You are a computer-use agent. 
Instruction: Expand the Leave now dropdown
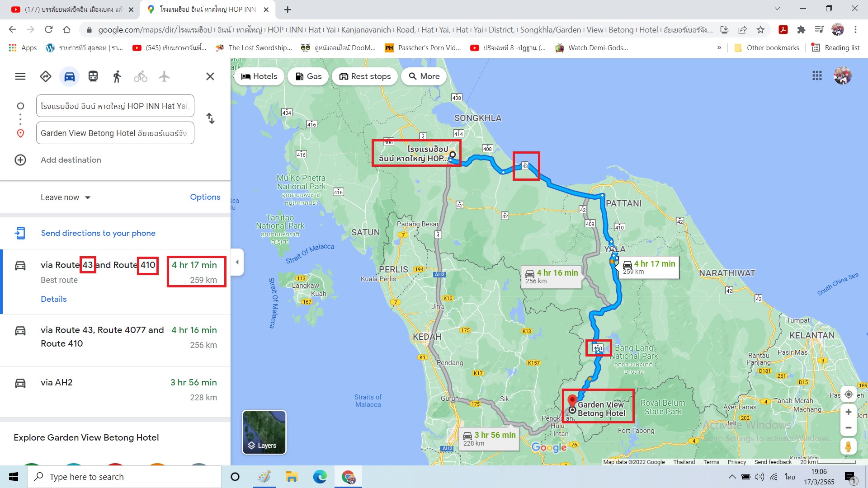tap(66, 197)
